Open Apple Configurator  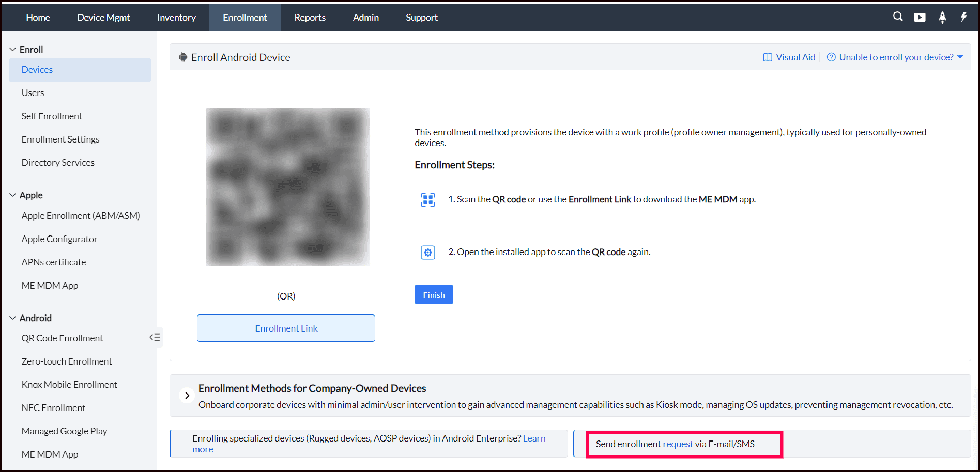(59, 239)
